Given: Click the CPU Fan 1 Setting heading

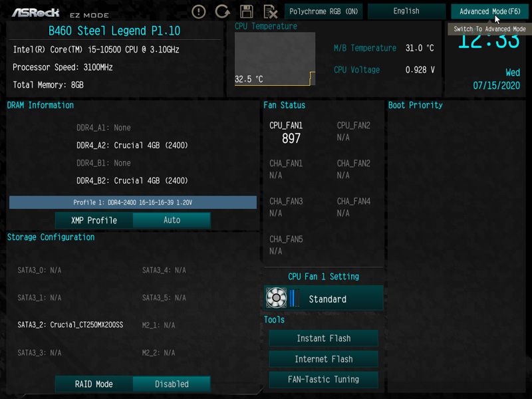Looking at the screenshot, I should tap(323, 277).
